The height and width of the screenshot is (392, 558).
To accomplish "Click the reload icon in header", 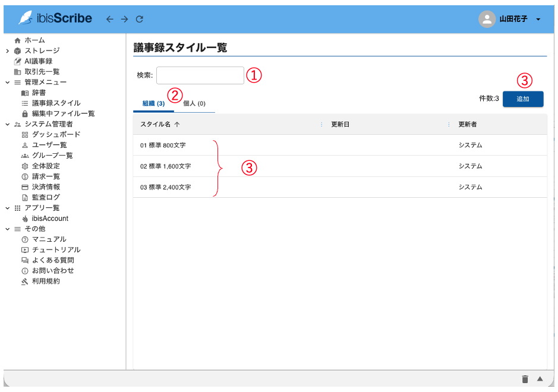I will click(x=140, y=19).
